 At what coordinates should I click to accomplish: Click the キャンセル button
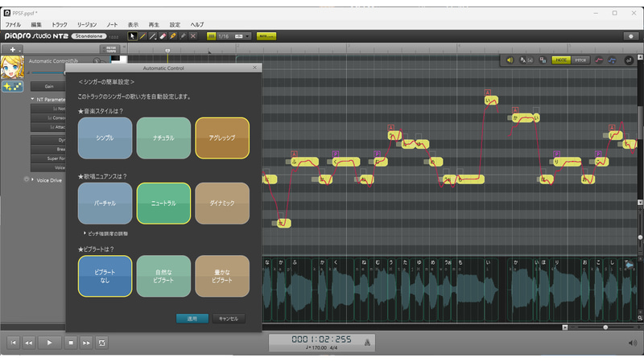tap(229, 319)
